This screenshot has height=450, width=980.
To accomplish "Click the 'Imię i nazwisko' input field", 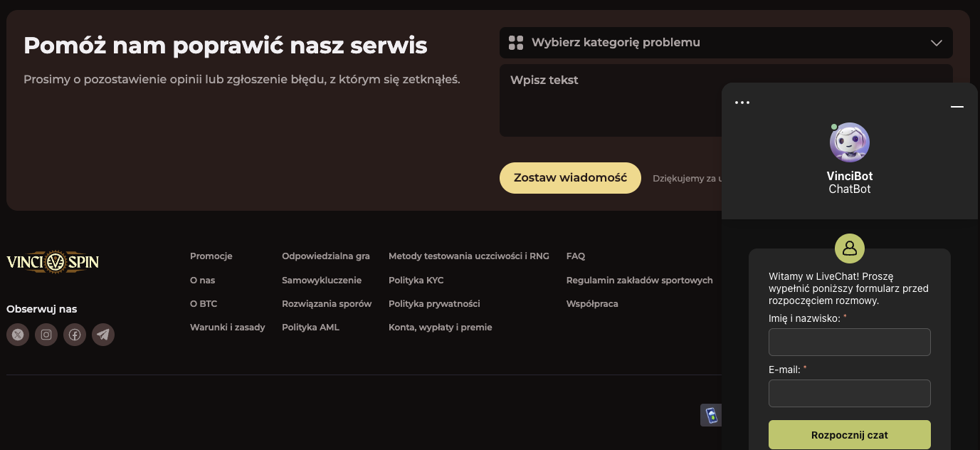I will point(849,342).
